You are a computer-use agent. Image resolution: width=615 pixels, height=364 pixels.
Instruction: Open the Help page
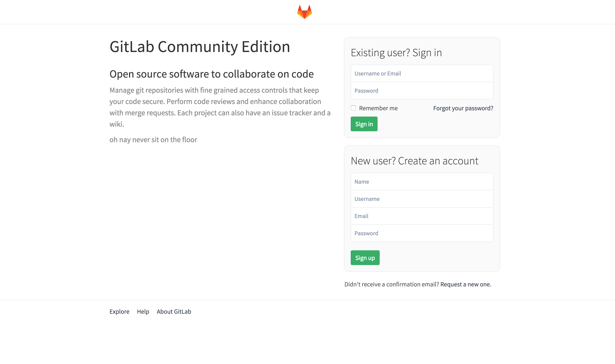[143, 312]
